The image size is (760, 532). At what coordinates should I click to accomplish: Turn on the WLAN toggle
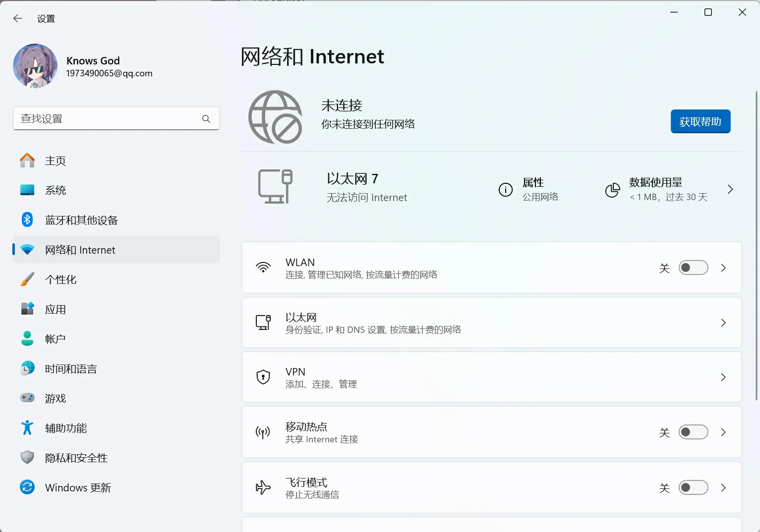(x=693, y=268)
